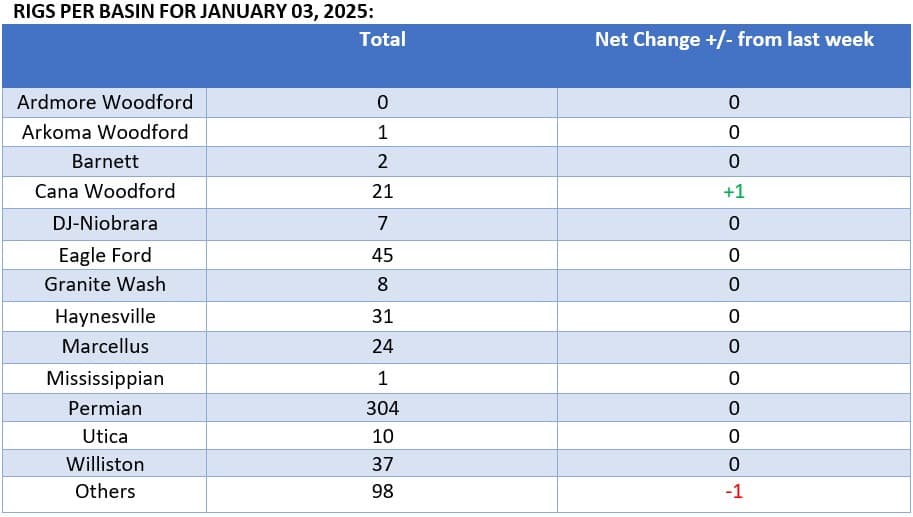This screenshot has height=517, width=913.
Task: Click the red -1 net change value
Action: click(x=734, y=492)
